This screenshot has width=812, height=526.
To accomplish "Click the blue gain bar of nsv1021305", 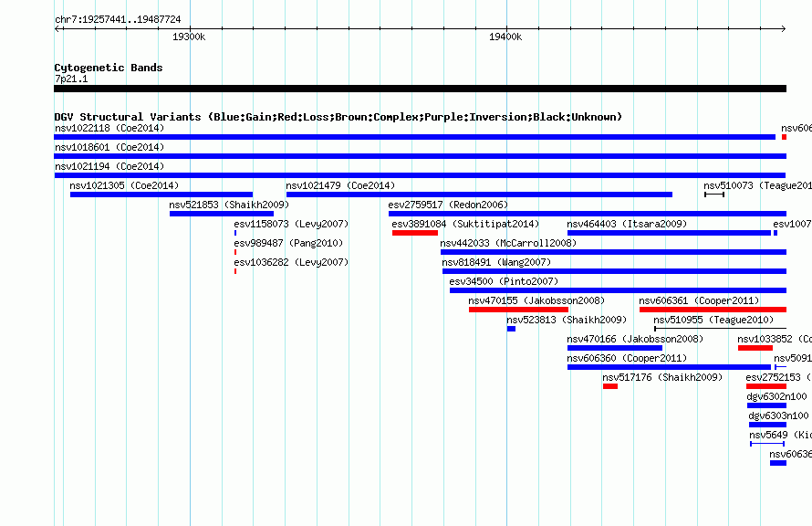I will tap(161, 195).
